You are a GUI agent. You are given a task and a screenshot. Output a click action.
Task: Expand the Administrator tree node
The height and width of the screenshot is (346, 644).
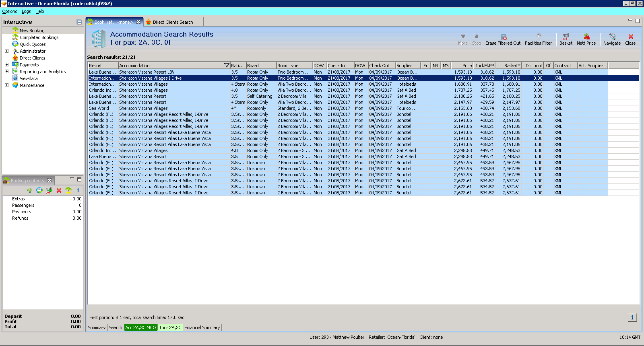click(x=6, y=51)
